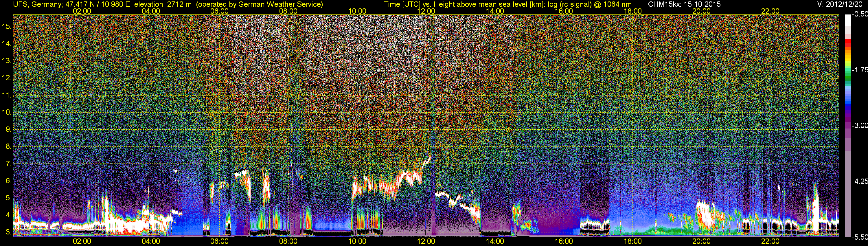Click "(operated by German Weather Service)" text
This screenshot has width=868, height=246.
tap(259, 4)
